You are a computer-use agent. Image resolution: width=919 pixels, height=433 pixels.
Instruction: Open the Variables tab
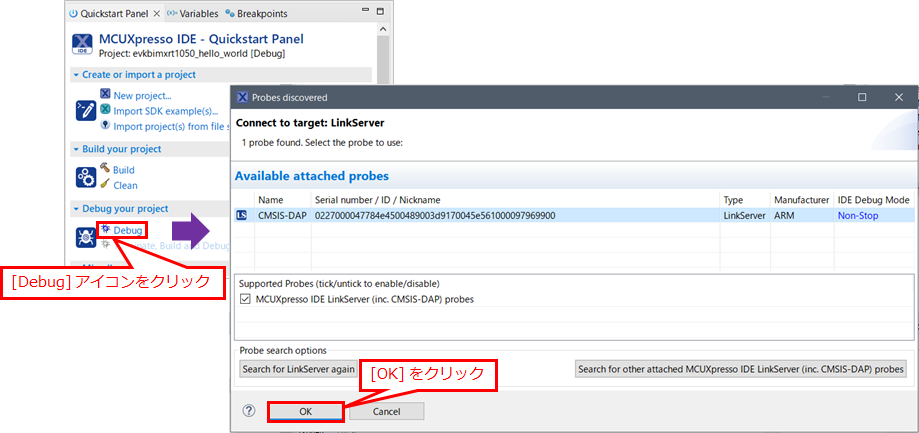point(192,13)
